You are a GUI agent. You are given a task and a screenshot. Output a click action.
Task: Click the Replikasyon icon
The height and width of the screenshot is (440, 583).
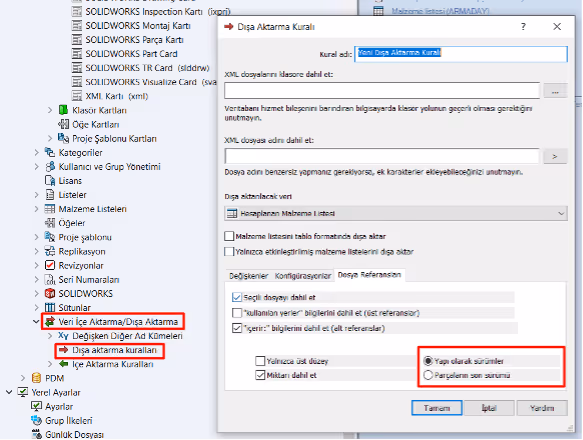(x=50, y=251)
